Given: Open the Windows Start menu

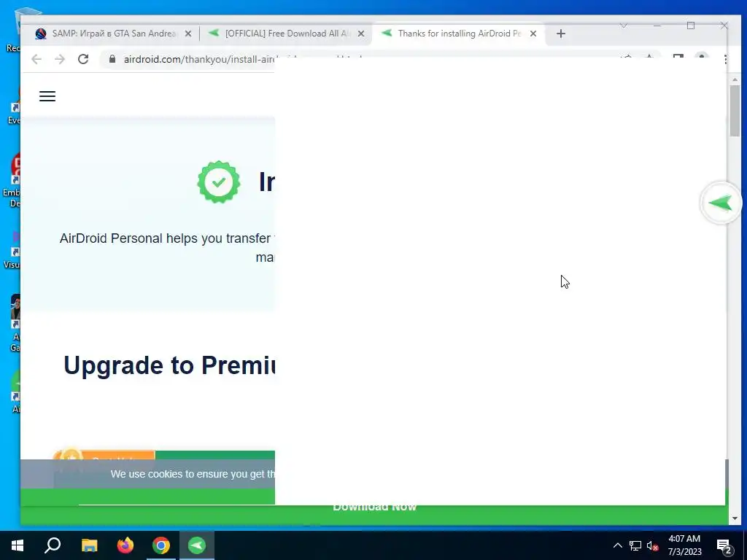Looking at the screenshot, I should pos(18,545).
